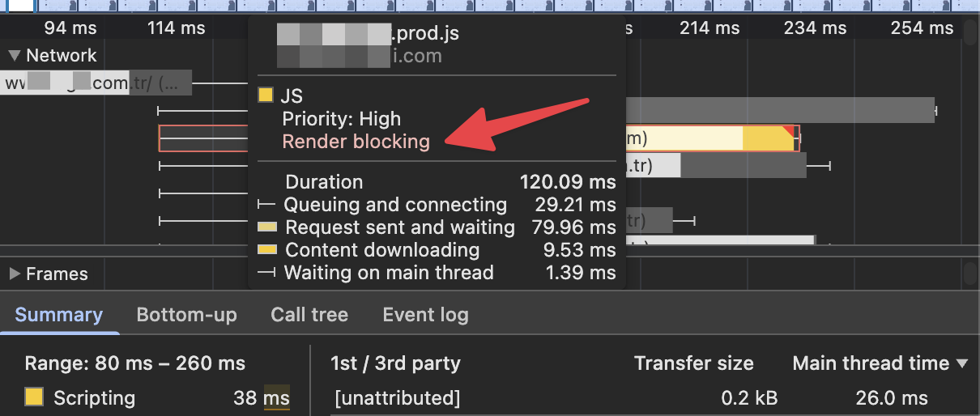The width and height of the screenshot is (980, 416).
Task: Select the Summary tab
Action: coord(59,315)
